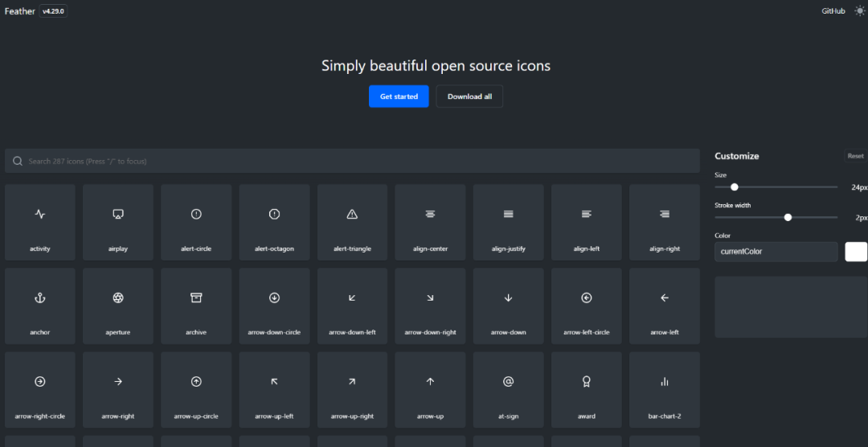Image resolution: width=868 pixels, height=447 pixels.
Task: Reset the customize settings
Action: (855, 156)
